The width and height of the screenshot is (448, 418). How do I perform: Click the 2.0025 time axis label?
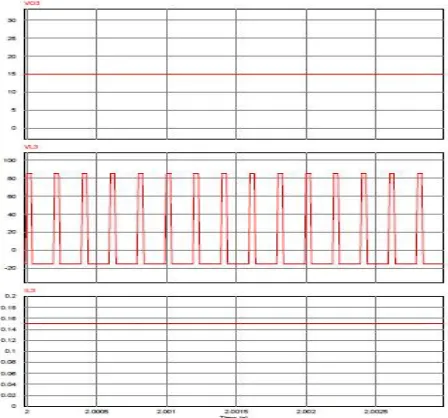(x=376, y=411)
